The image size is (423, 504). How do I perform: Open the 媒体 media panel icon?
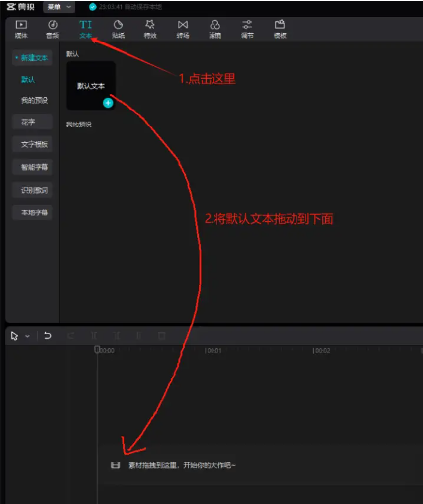click(x=21, y=29)
